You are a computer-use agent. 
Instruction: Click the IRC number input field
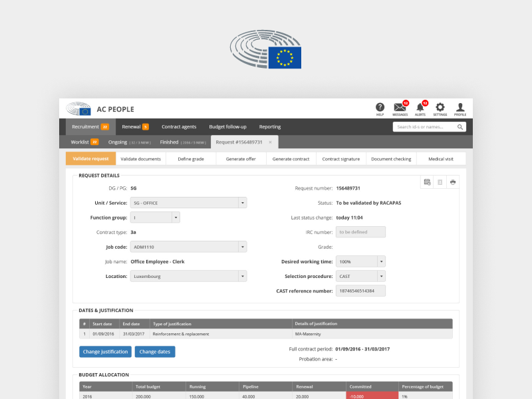360,232
